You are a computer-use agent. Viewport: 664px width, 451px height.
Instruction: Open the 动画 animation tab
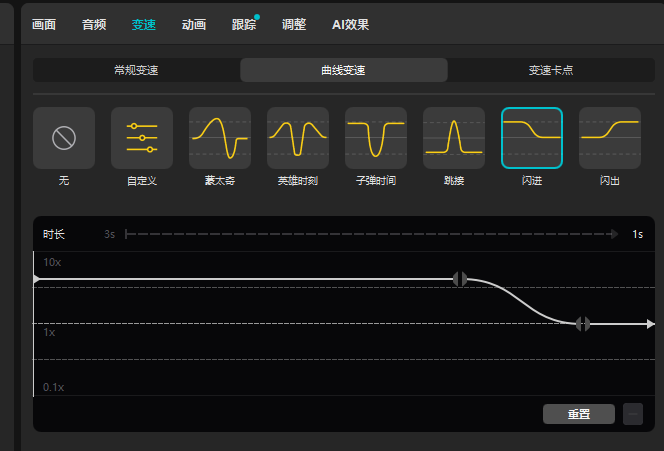(194, 24)
